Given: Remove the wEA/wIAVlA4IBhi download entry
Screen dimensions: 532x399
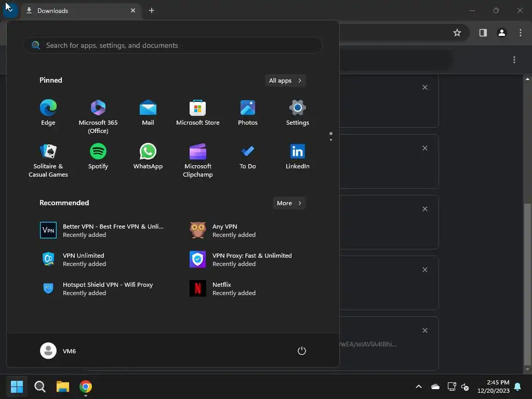Looking at the screenshot, I should [425, 330].
